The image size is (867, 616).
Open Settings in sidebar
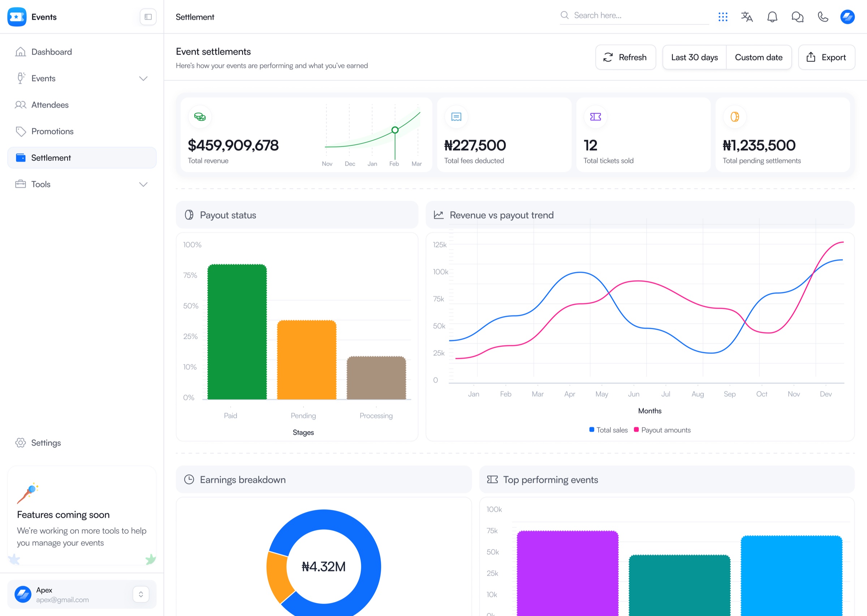tap(82, 443)
